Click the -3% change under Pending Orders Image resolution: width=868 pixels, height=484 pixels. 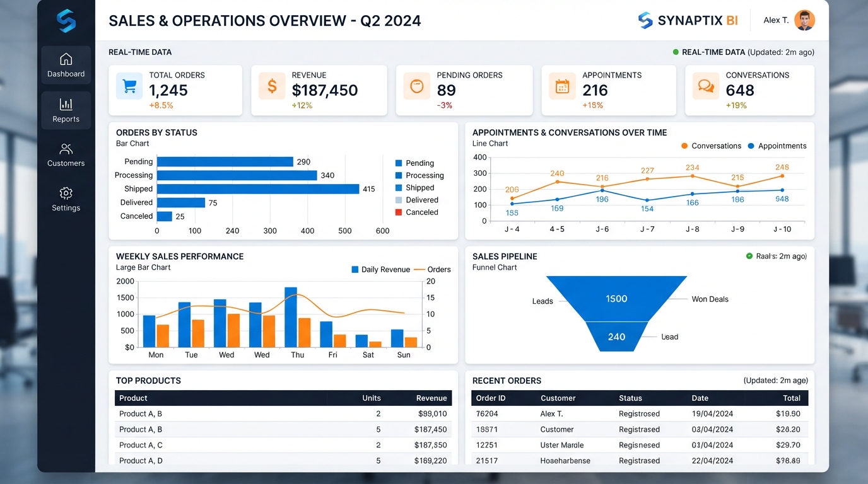click(x=445, y=105)
